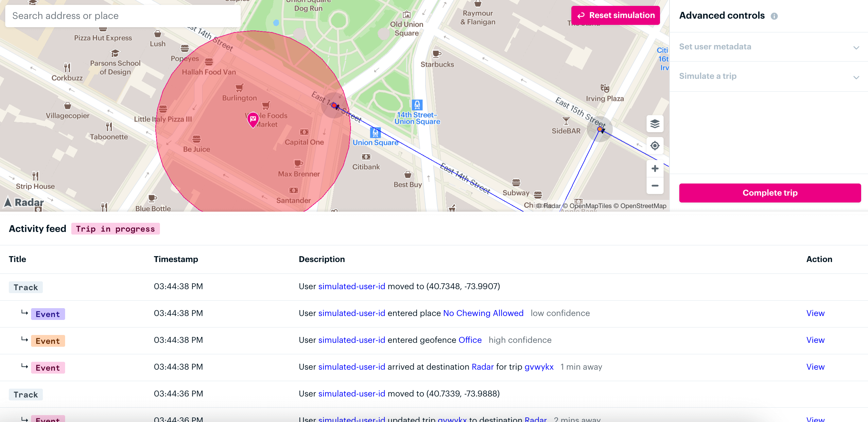Screen dimensions: 868x422
Task: Click the Timestamp column header
Action: pos(176,259)
